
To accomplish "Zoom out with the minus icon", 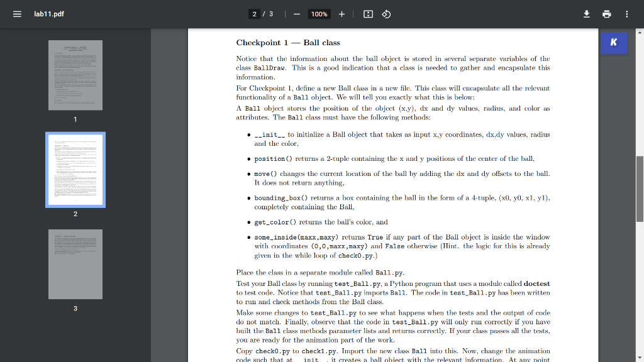I will pos(296,13).
